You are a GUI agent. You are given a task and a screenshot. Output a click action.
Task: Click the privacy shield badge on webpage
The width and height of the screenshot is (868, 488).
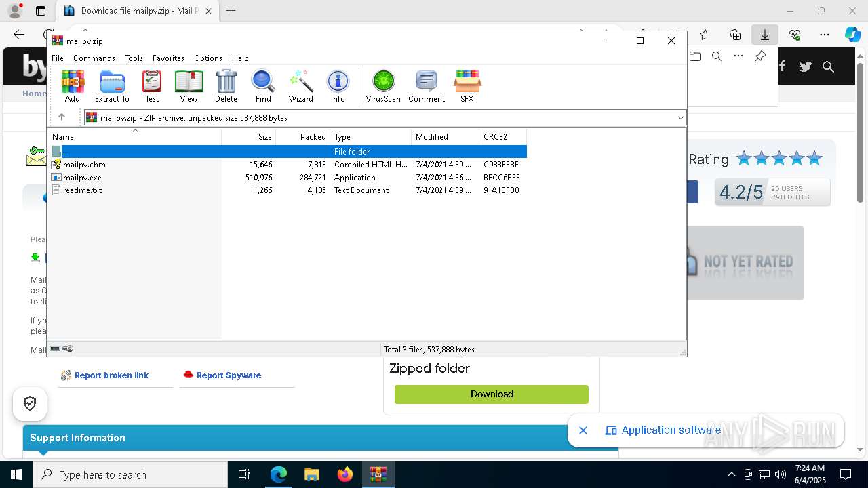click(30, 404)
